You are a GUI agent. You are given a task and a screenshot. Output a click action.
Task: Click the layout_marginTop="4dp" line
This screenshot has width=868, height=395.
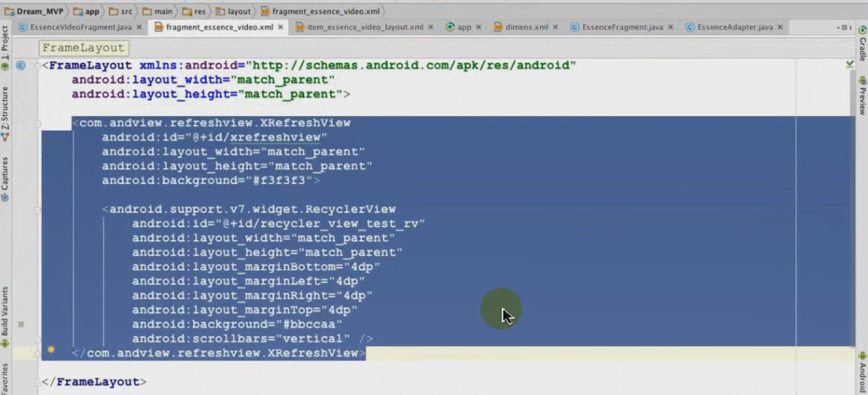click(245, 310)
